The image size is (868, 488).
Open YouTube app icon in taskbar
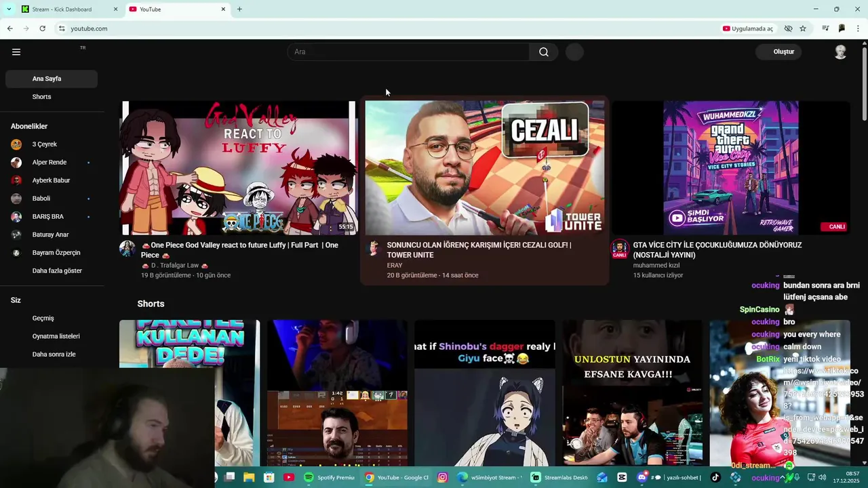(x=289, y=477)
